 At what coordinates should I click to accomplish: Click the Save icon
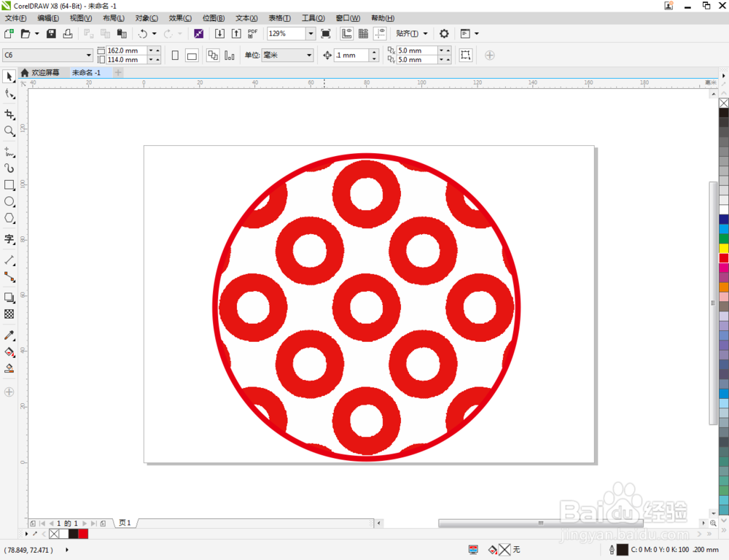click(51, 34)
